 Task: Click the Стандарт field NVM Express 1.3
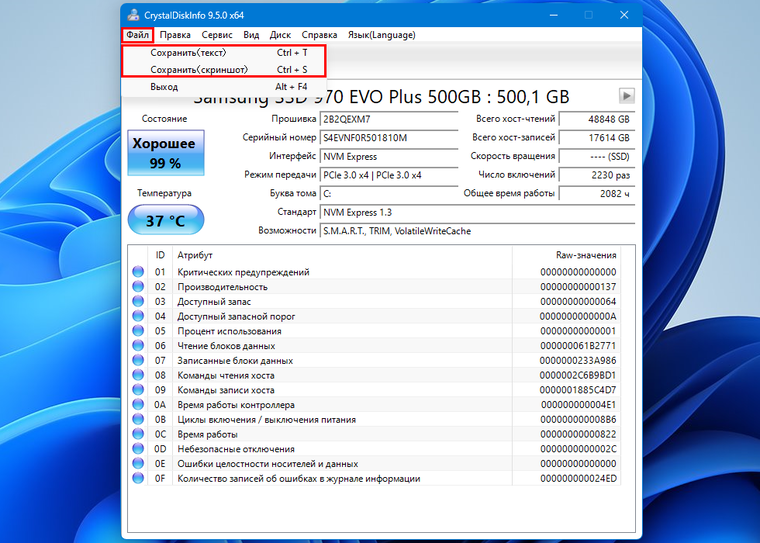pyautogui.click(x=477, y=212)
